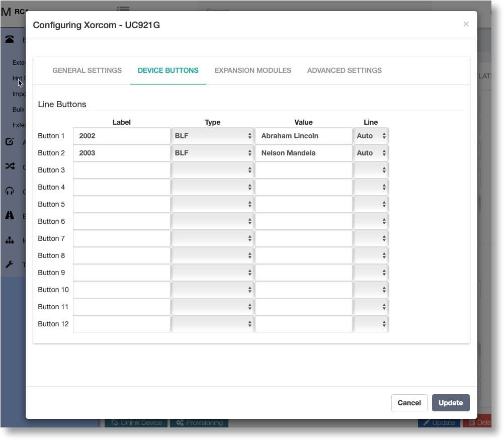Click the Cancel button
Viewport: 504px width, 440px height.
pos(409,403)
